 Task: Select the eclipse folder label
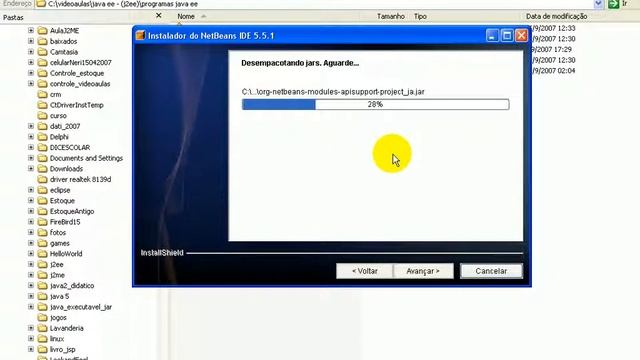pyautogui.click(x=60, y=190)
